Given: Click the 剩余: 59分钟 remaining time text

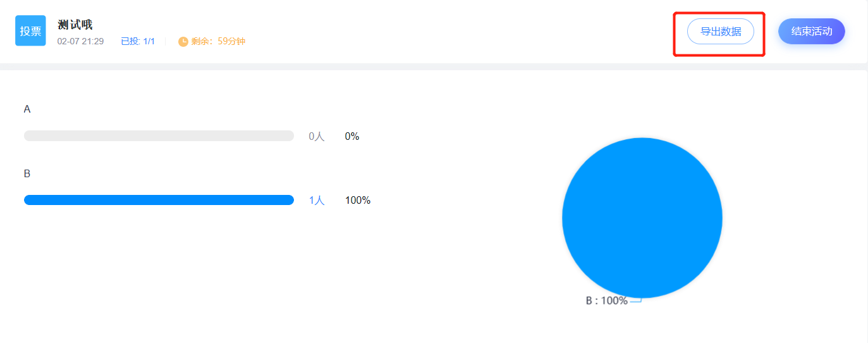Looking at the screenshot, I should click(218, 42).
